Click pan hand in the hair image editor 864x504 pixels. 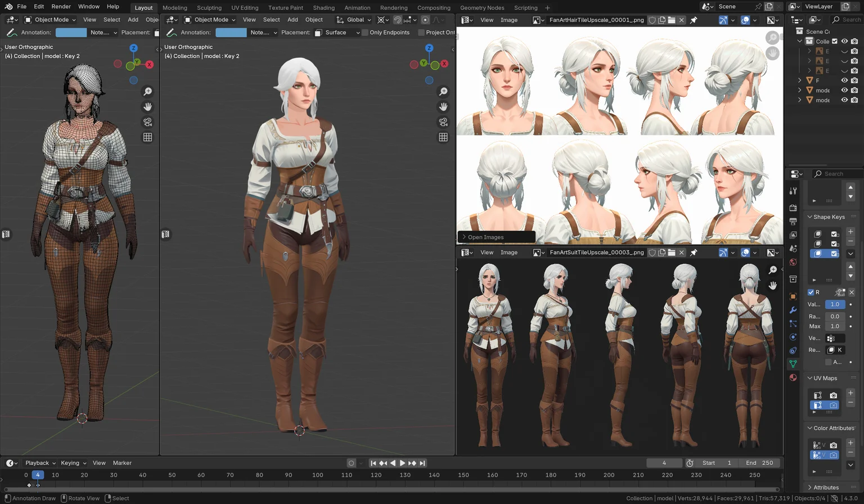pyautogui.click(x=773, y=53)
